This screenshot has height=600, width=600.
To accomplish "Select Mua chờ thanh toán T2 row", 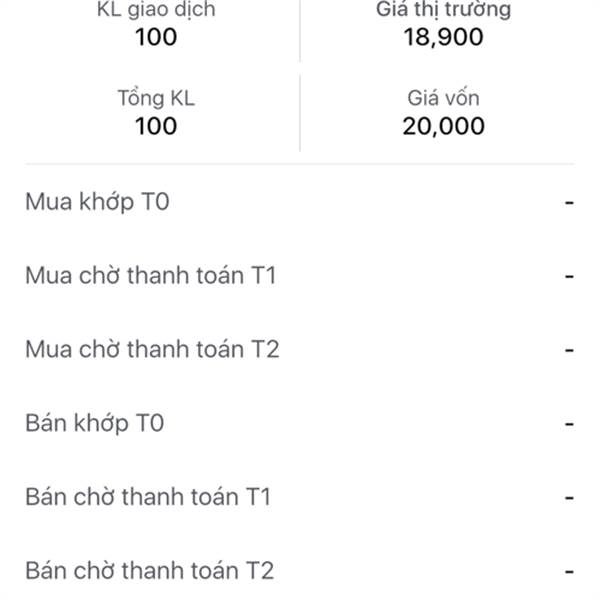I will pos(151,350).
